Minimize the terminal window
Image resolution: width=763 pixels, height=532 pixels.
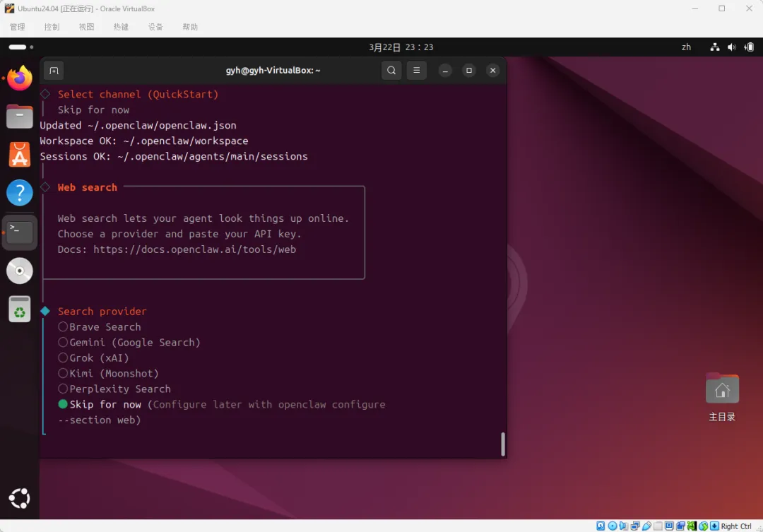(445, 71)
